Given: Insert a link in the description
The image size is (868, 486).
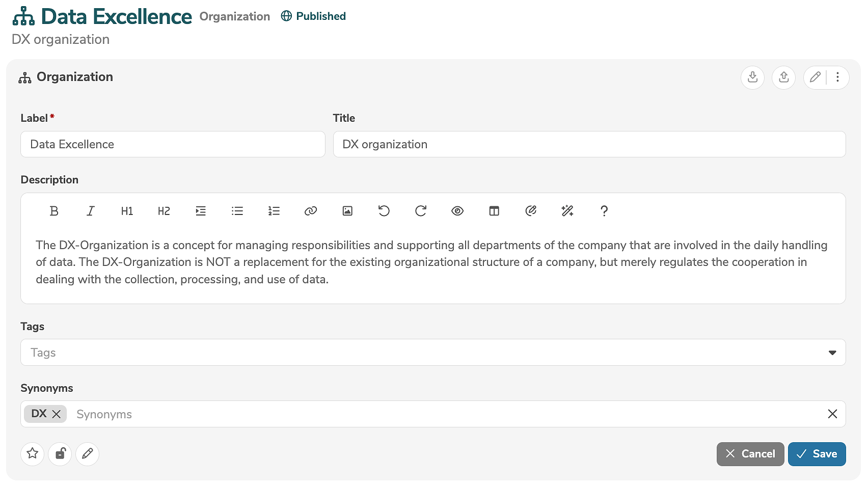Looking at the screenshot, I should pyautogui.click(x=311, y=211).
